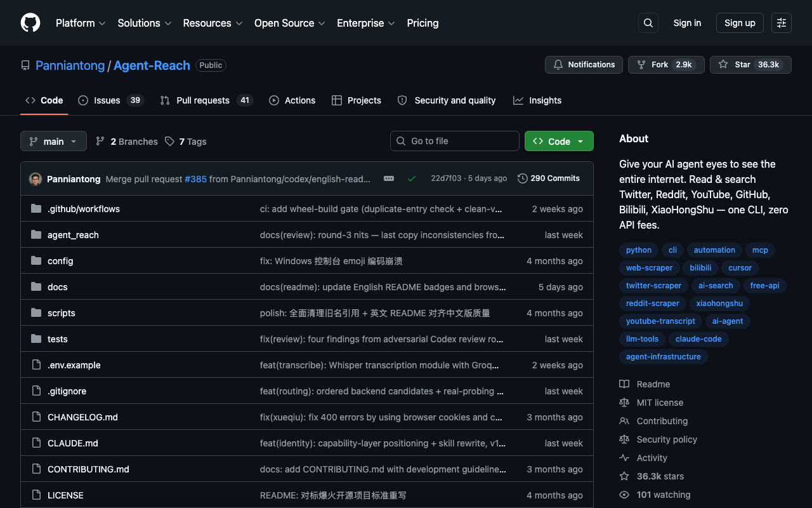Image resolution: width=812 pixels, height=508 pixels.
Task: Click the .gitignore file icon
Action: (x=36, y=391)
